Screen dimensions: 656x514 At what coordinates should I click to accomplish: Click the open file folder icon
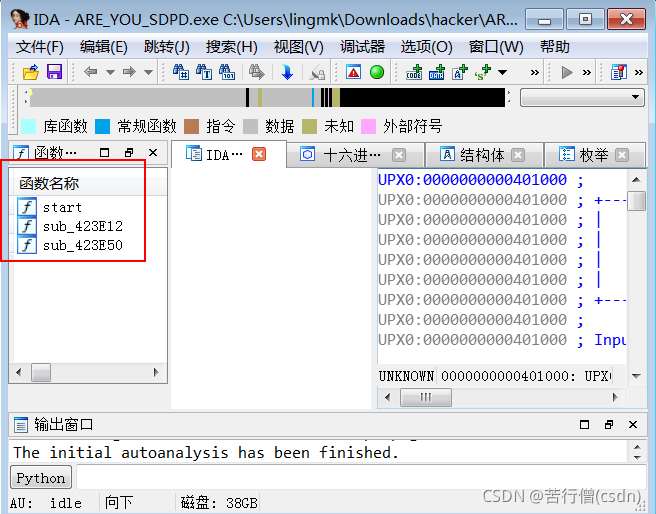pos(31,72)
